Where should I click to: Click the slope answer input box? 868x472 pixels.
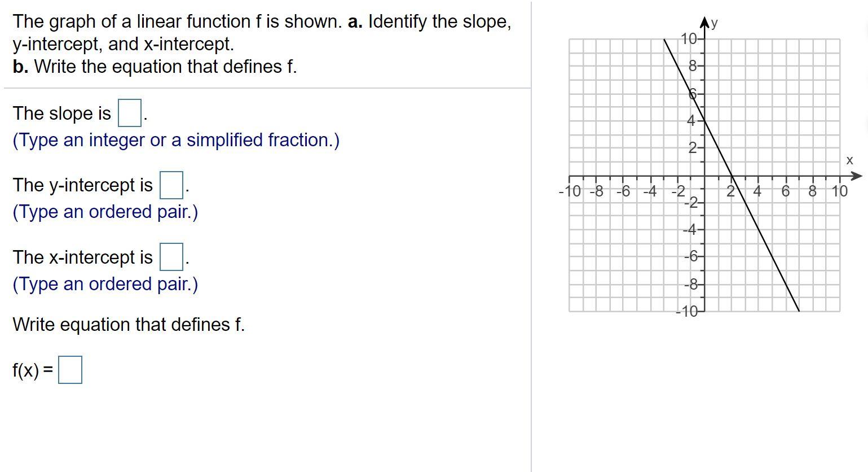[129, 113]
